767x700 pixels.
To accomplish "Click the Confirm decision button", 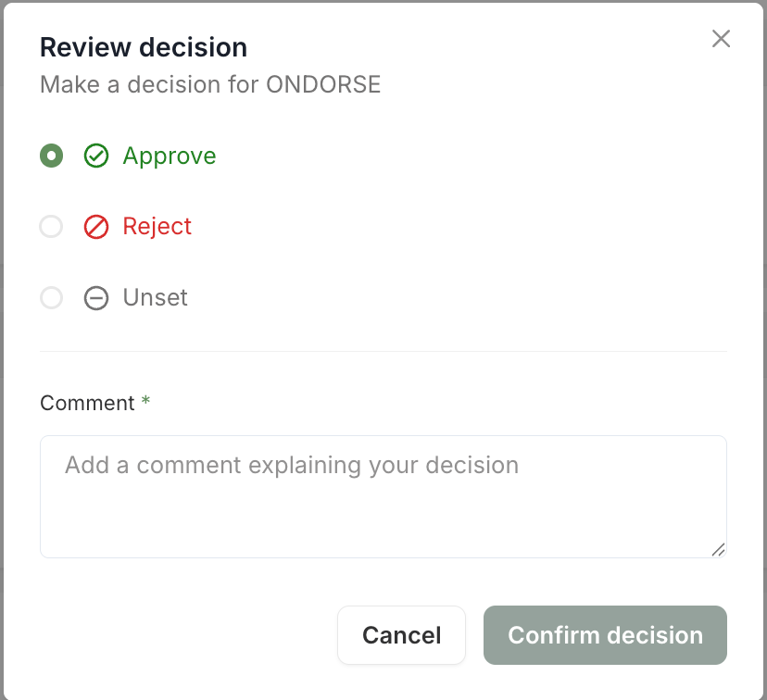I will [605, 635].
